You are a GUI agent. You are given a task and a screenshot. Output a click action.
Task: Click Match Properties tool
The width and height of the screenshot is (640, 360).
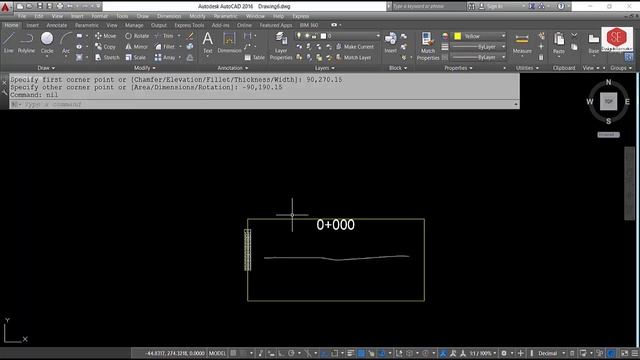pos(428,46)
